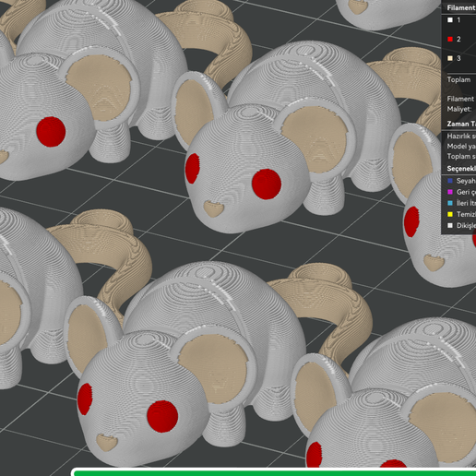Toggle the cyan İleri İtme option swatch
Viewport: 476px width, 476px height.
point(450,203)
